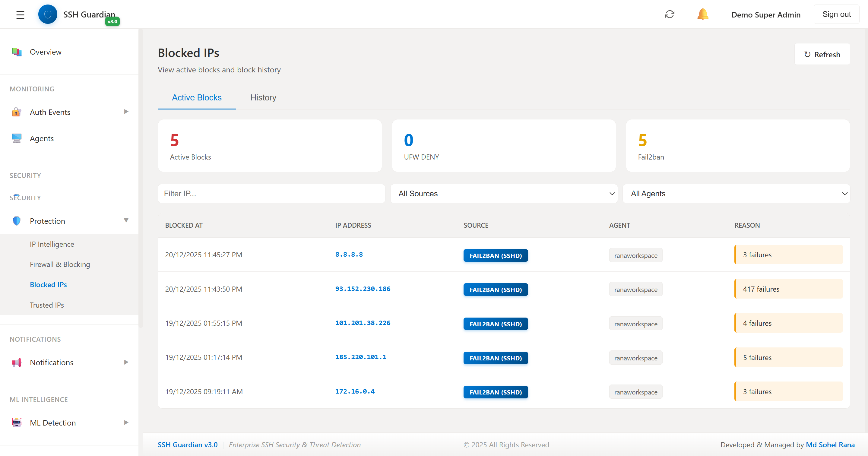Click the Overview sidebar icon
This screenshot has width=868, height=456.
pyautogui.click(x=17, y=52)
